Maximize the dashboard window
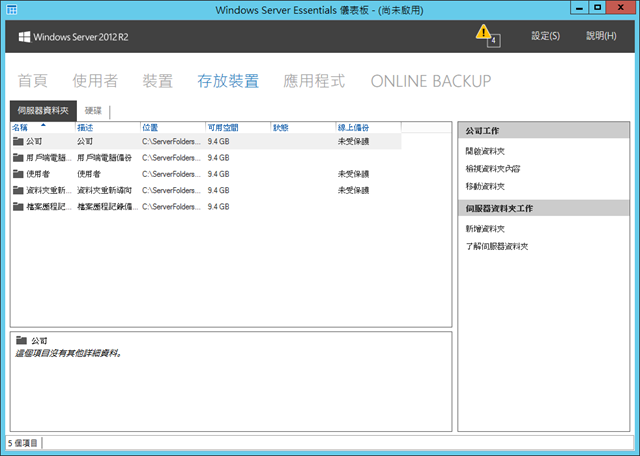 pos(597,8)
